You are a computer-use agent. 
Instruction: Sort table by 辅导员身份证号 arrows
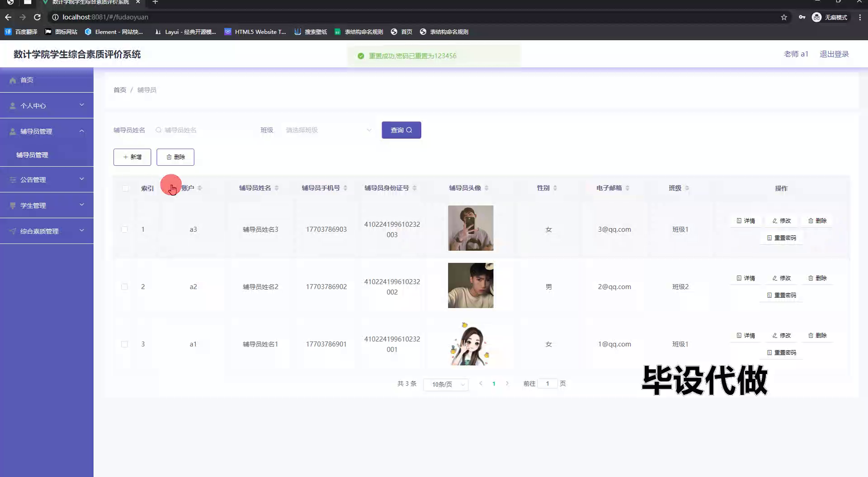(x=415, y=188)
